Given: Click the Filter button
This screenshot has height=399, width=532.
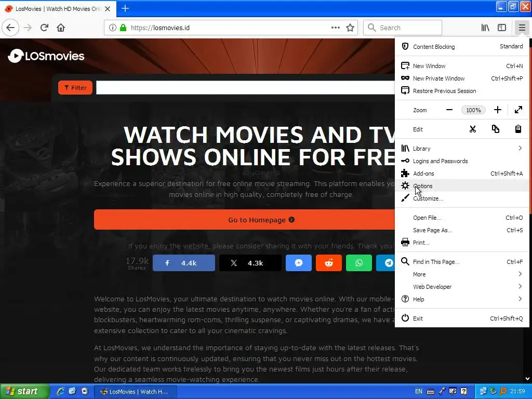Looking at the screenshot, I should coord(75,87).
